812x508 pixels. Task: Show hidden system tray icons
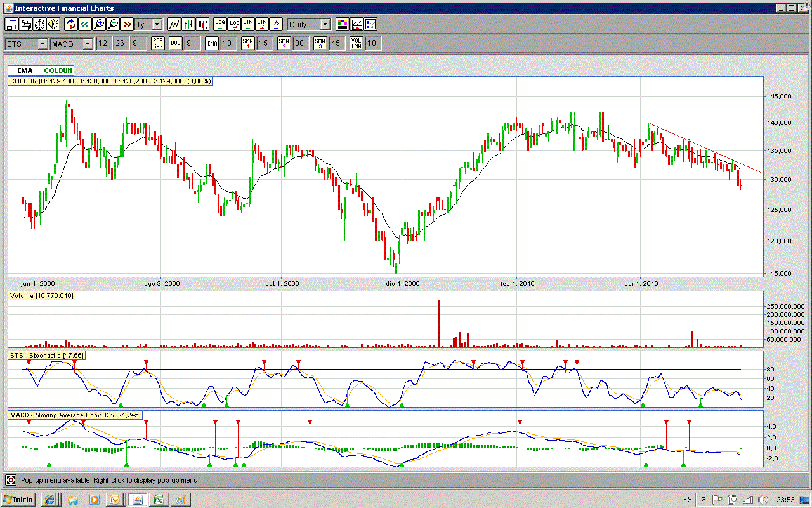[x=704, y=500]
